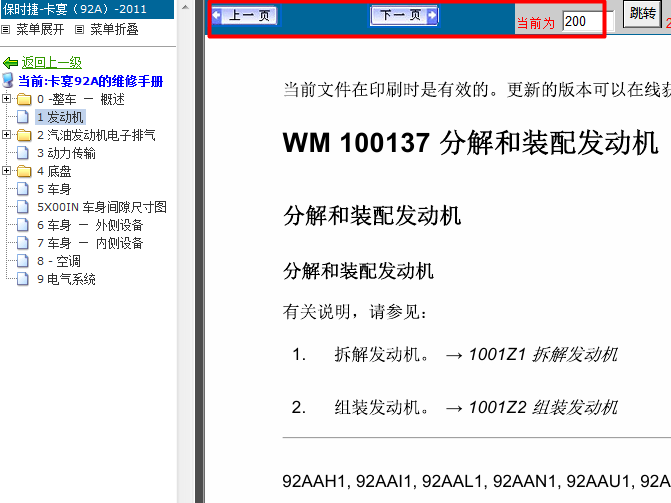Click the 2 汽油发动机电子排气 folder label

[96, 135]
